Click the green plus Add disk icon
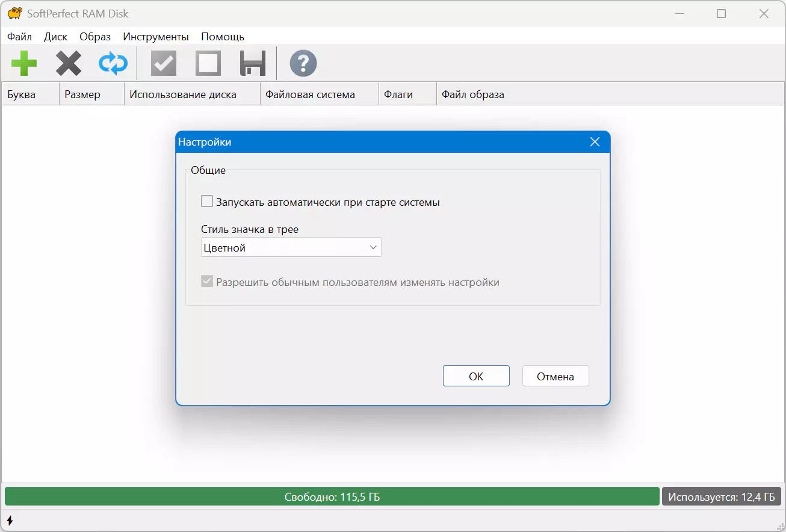786x532 pixels. pos(24,63)
